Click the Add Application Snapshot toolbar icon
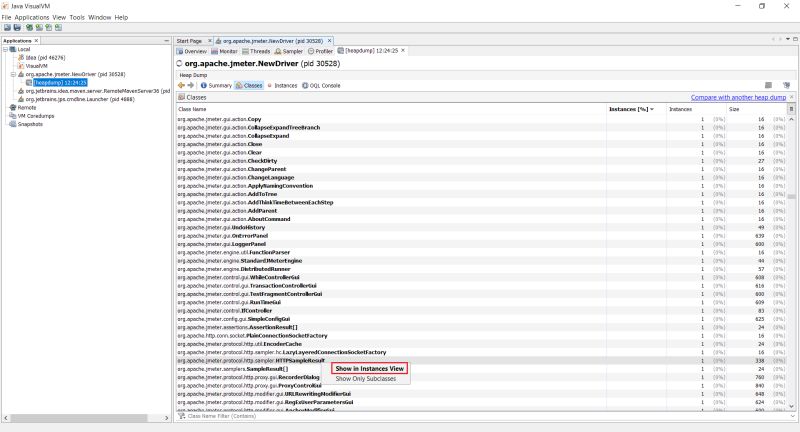The height and width of the screenshot is (432, 800). tap(59, 28)
